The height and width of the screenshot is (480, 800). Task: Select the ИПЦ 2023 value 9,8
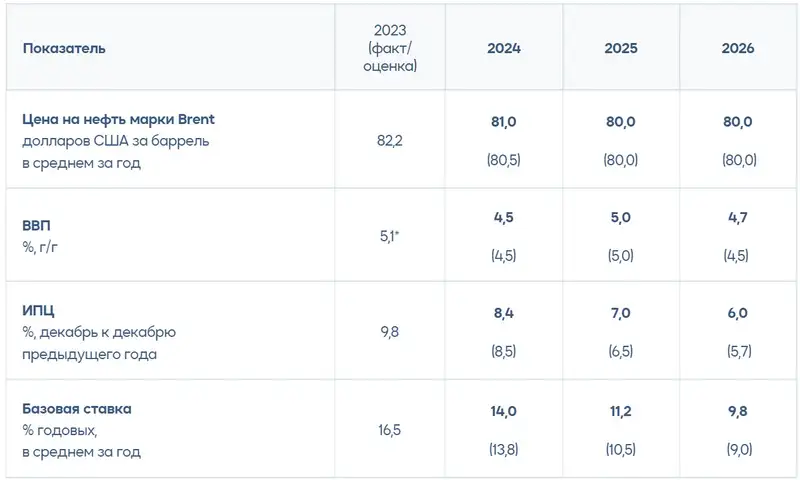point(389,333)
